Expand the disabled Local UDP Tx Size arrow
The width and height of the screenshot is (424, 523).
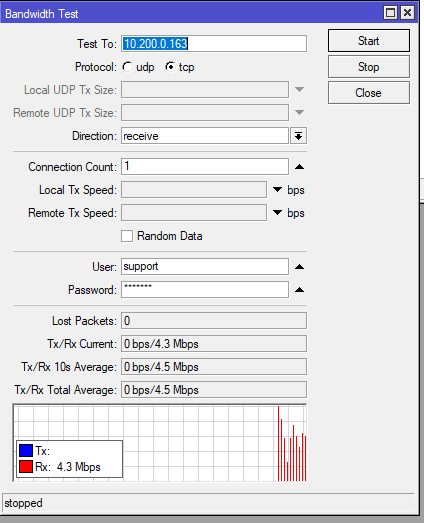coord(299,89)
